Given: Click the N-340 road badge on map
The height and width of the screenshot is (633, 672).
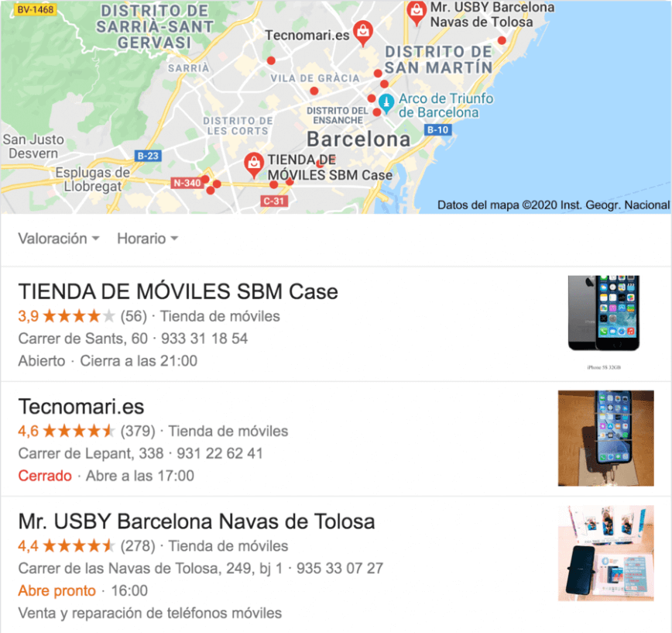Looking at the screenshot, I should tap(187, 183).
